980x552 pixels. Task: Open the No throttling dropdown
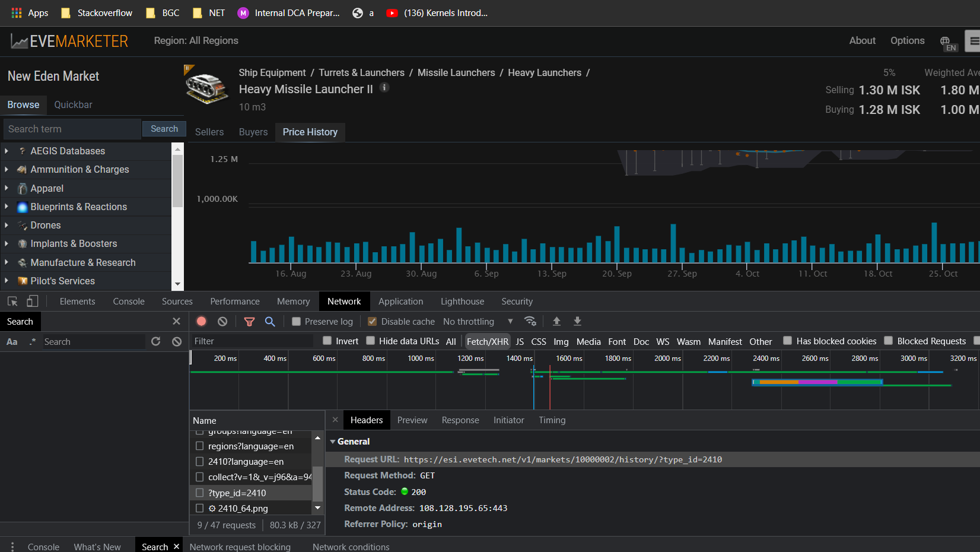(x=478, y=321)
